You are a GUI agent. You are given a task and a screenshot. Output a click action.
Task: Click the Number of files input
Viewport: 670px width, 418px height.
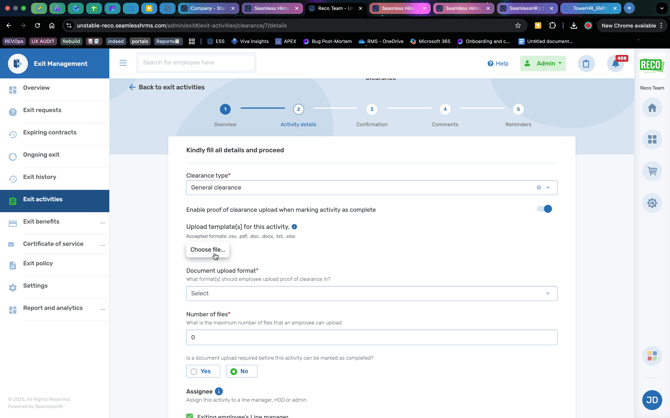click(371, 337)
